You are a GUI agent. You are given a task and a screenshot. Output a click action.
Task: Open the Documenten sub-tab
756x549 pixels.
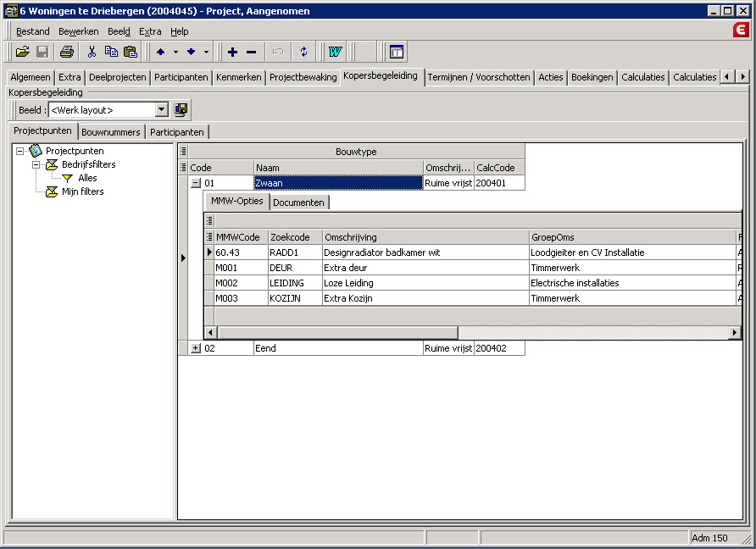point(298,202)
